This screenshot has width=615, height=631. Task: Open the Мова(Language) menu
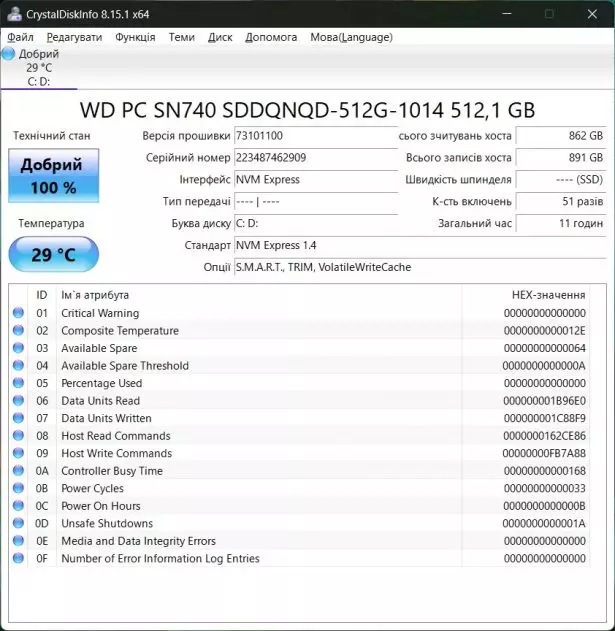[x=351, y=37]
